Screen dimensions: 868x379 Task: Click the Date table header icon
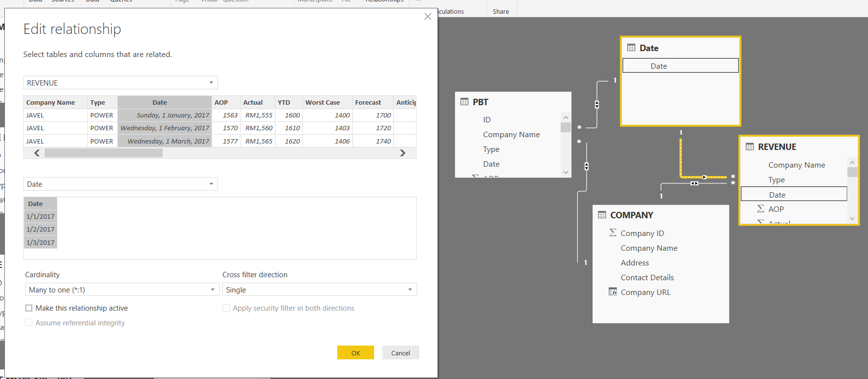pos(631,48)
